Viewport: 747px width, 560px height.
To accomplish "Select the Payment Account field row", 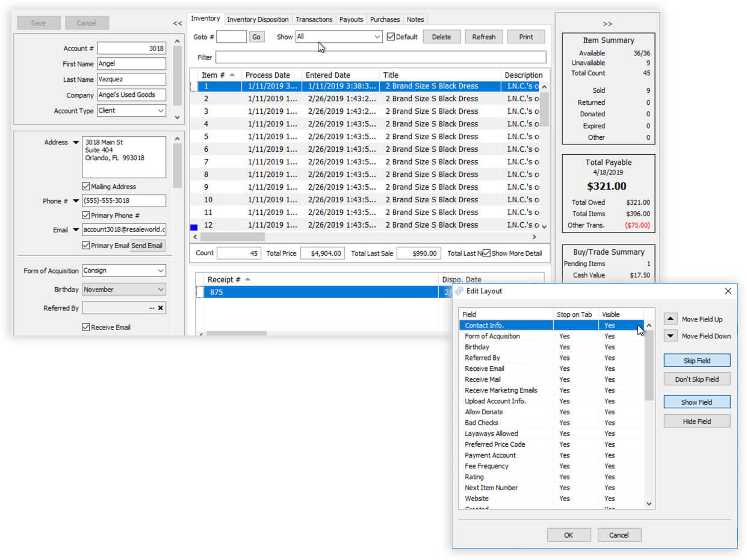I will pyautogui.click(x=551, y=455).
